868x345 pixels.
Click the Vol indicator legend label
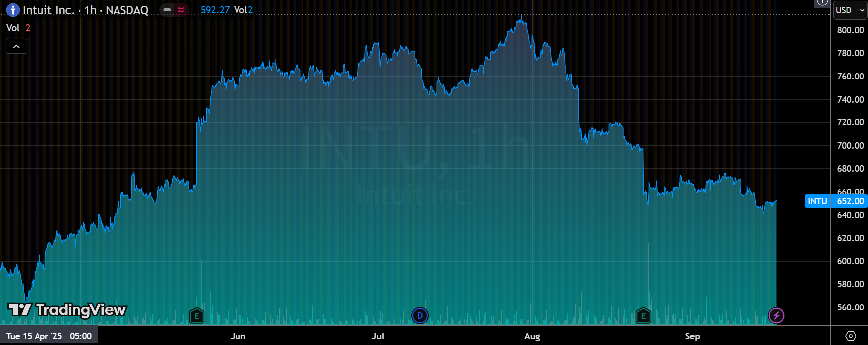pos(13,28)
